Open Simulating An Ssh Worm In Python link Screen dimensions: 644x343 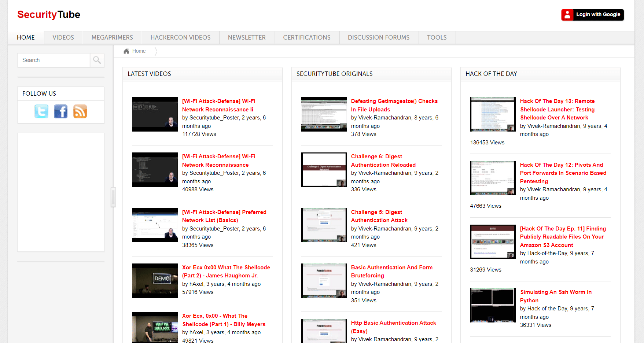click(x=556, y=296)
